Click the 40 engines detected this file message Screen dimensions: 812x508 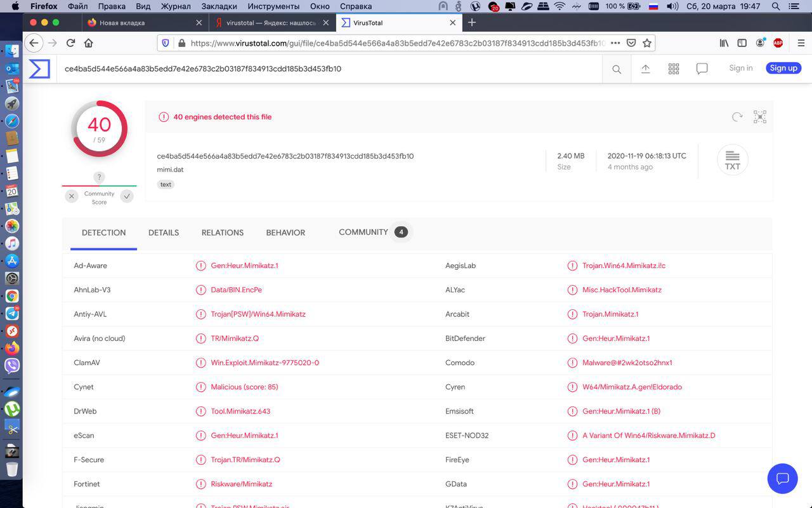coord(223,117)
